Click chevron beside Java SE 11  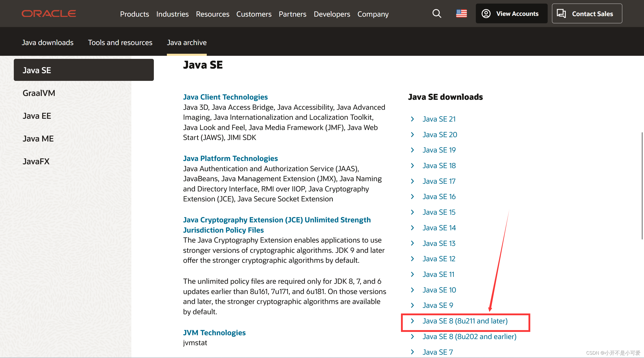(x=412, y=274)
